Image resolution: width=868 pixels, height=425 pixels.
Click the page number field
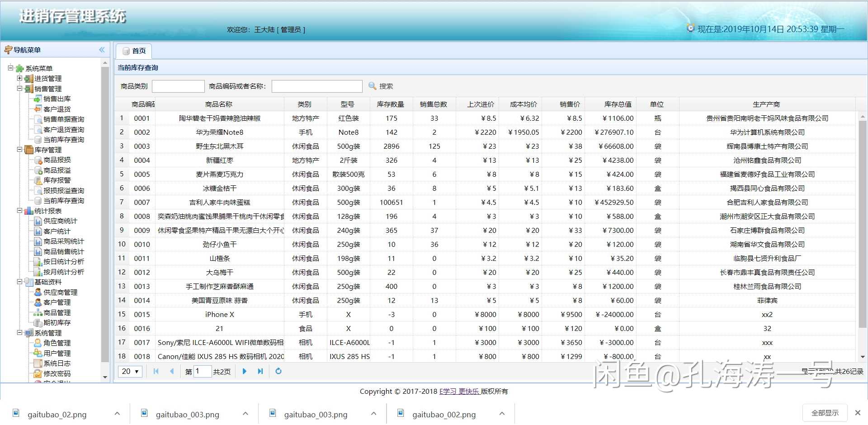[203, 371]
